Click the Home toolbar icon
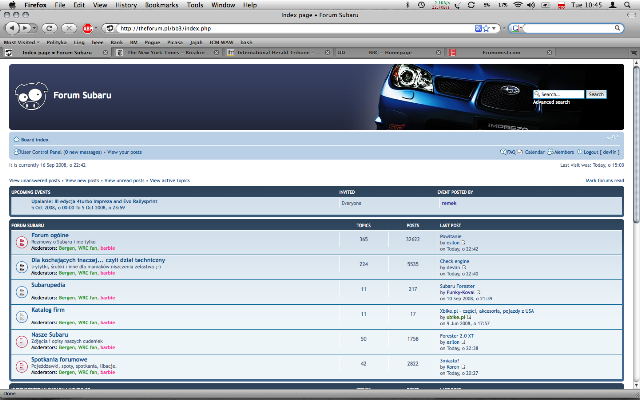This screenshot has height=400, width=640. click(88, 28)
